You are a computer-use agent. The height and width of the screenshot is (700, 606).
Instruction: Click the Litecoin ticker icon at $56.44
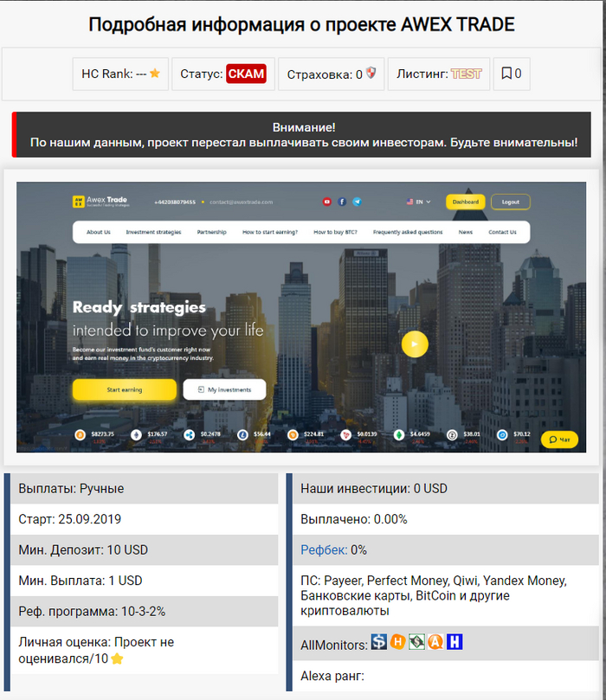point(242,435)
